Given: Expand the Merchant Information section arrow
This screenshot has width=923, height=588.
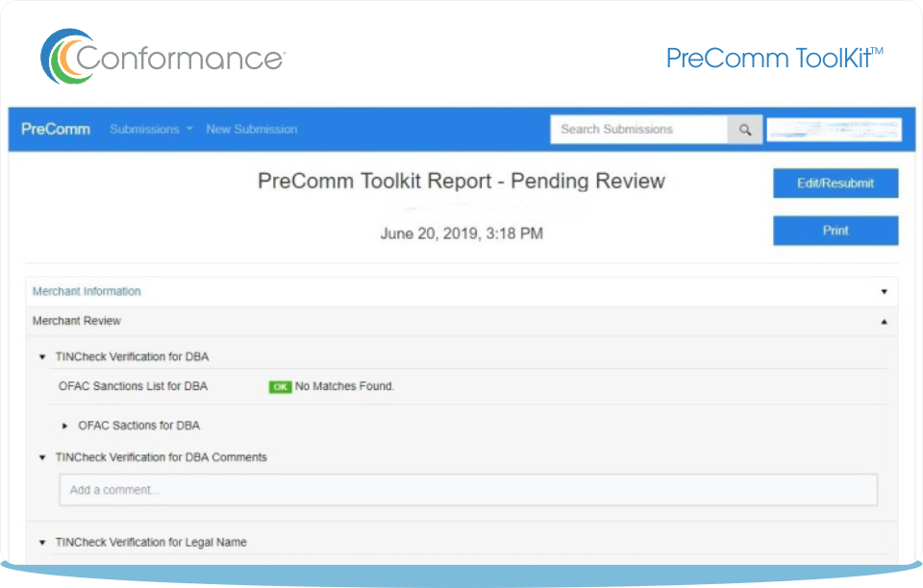Looking at the screenshot, I should (885, 292).
